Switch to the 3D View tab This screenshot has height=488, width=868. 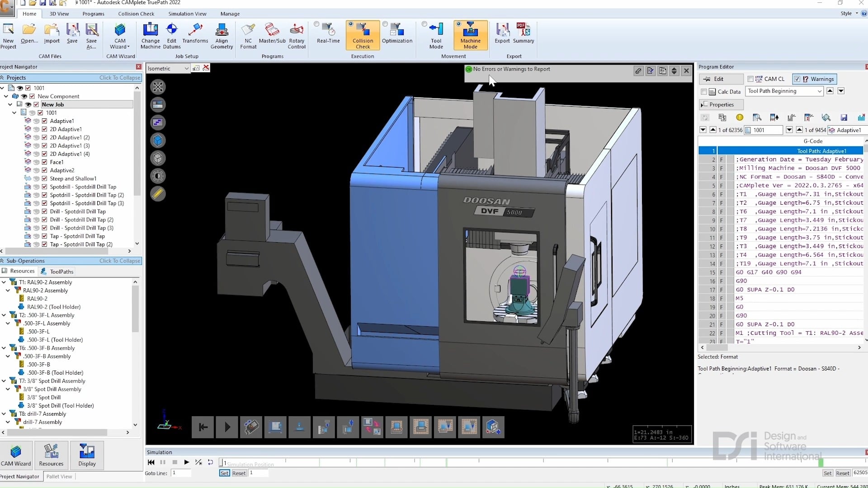coord(59,14)
